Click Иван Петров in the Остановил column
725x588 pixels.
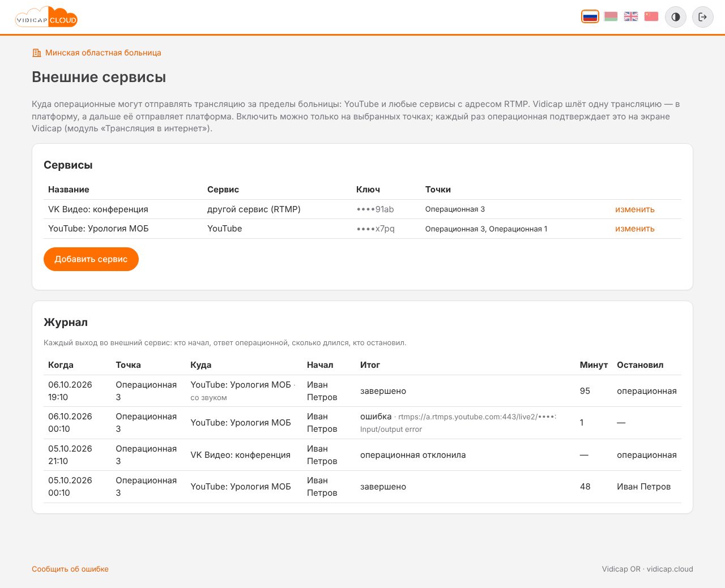click(x=643, y=487)
